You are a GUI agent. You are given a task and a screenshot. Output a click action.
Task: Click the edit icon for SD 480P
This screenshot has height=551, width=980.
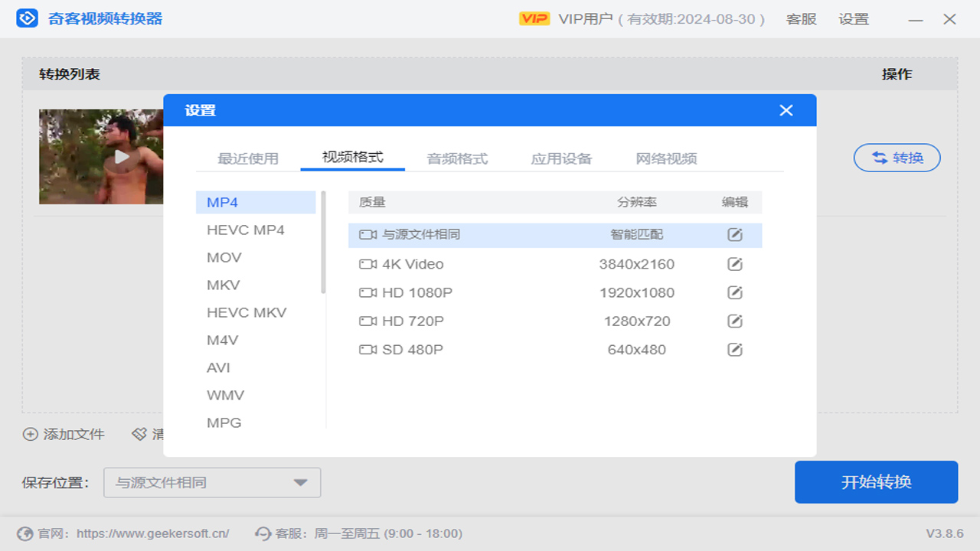pos(734,350)
